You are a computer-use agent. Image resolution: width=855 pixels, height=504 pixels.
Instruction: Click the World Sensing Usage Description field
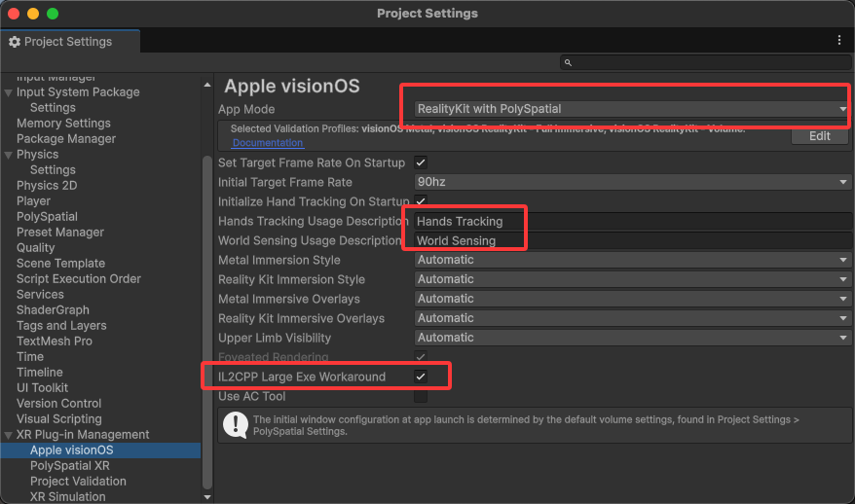tap(632, 240)
